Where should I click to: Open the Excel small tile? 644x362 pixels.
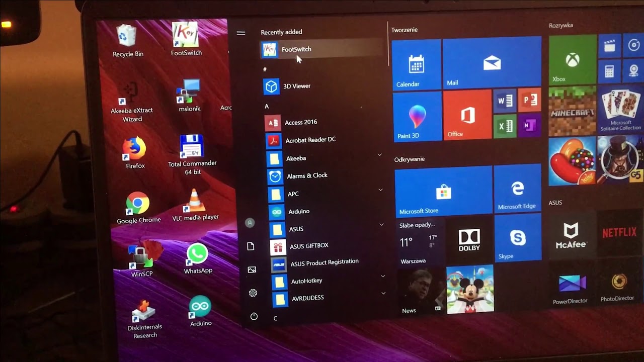505,126
